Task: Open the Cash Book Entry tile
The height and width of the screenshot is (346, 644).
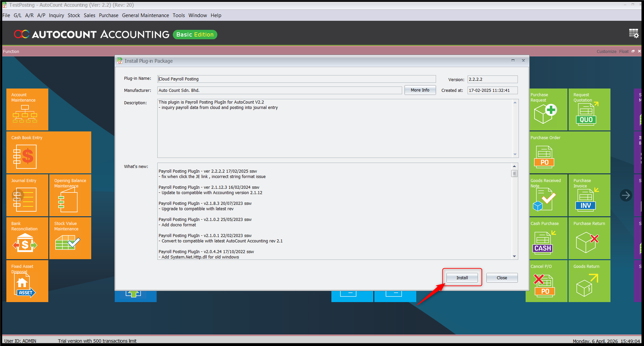Action: [49, 152]
